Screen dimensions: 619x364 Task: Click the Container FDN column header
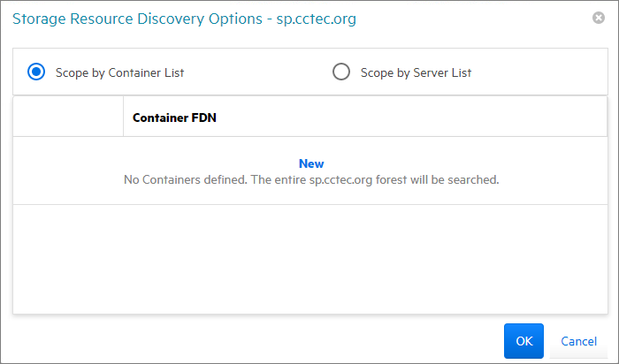(175, 117)
